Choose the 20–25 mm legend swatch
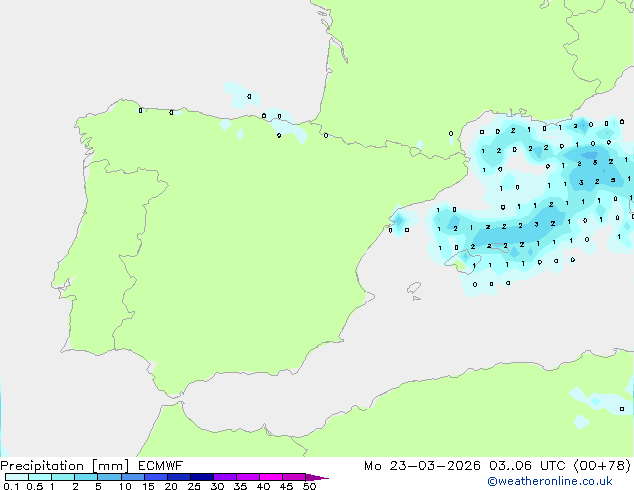634x490 pixels. 179,477
